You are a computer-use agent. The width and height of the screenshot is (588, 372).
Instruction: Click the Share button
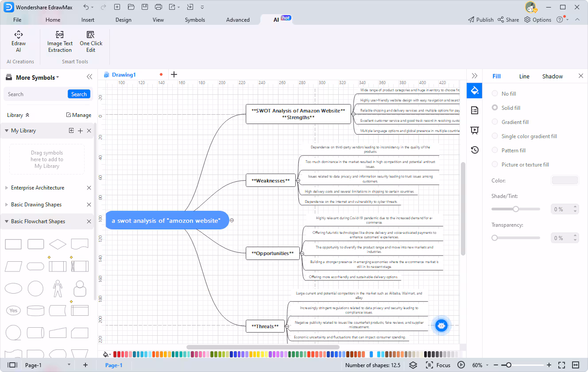(508, 19)
